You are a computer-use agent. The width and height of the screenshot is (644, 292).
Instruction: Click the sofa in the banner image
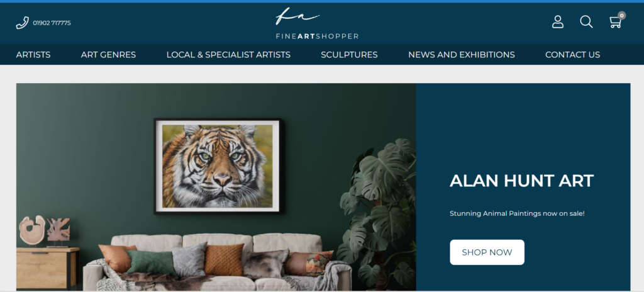217,262
